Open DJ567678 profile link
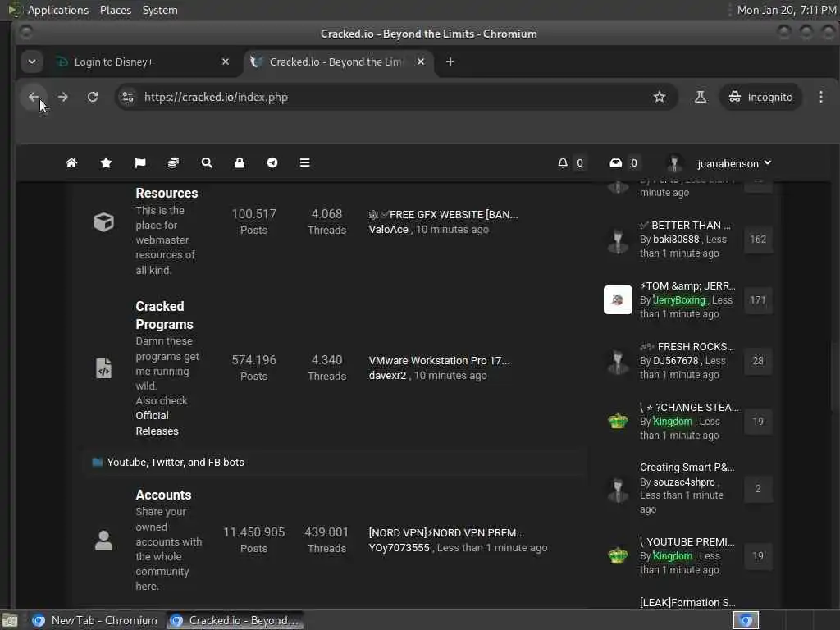Image resolution: width=840 pixels, height=630 pixels. pyautogui.click(x=676, y=361)
